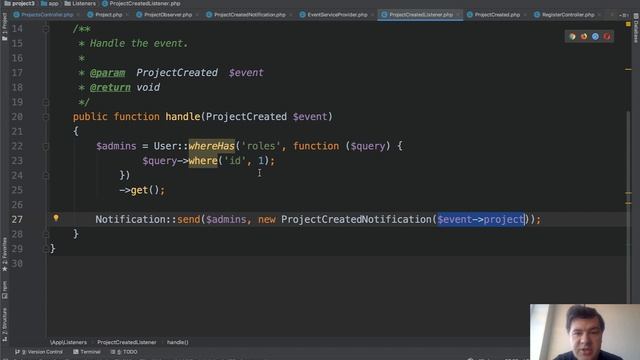640x360 pixels.
Task: Click app folder in navigation breadcrumb
Action: tap(50, 4)
